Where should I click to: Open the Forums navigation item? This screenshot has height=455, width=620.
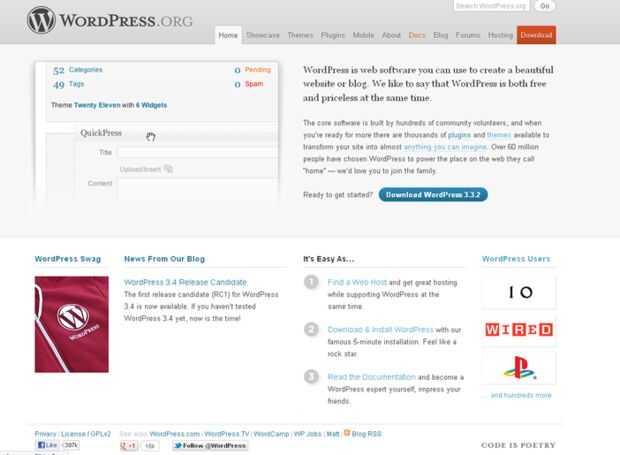[x=468, y=35]
